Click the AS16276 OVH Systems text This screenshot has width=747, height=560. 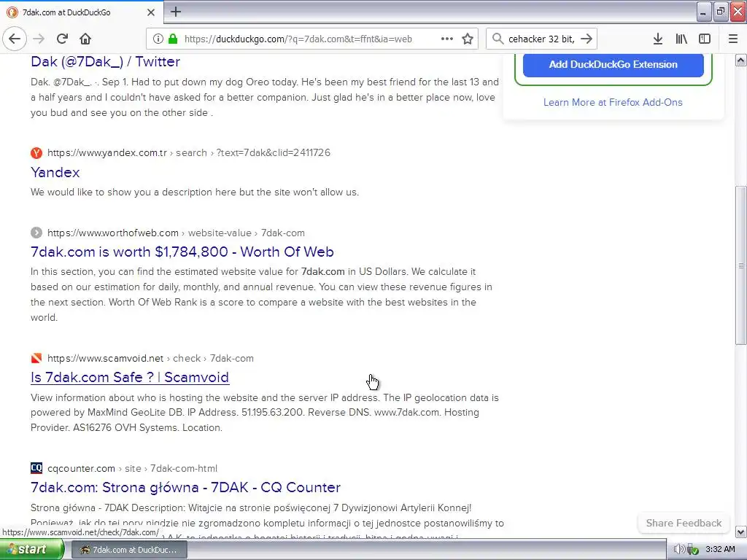pyautogui.click(x=125, y=427)
